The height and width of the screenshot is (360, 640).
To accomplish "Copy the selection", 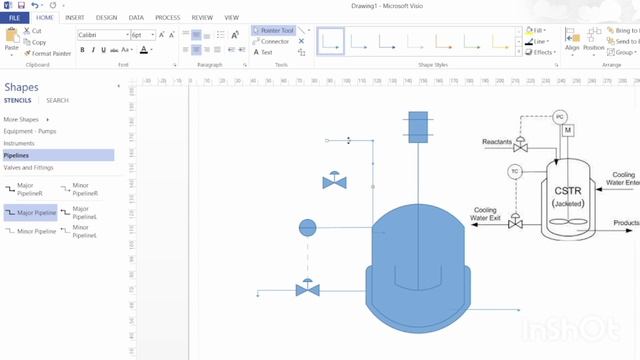I will 35,42.
